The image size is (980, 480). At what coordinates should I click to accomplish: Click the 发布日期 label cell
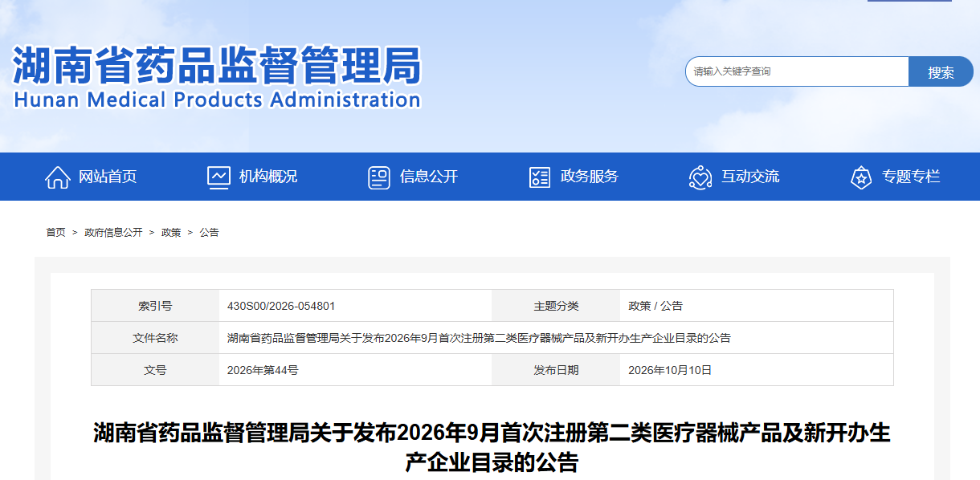click(556, 370)
